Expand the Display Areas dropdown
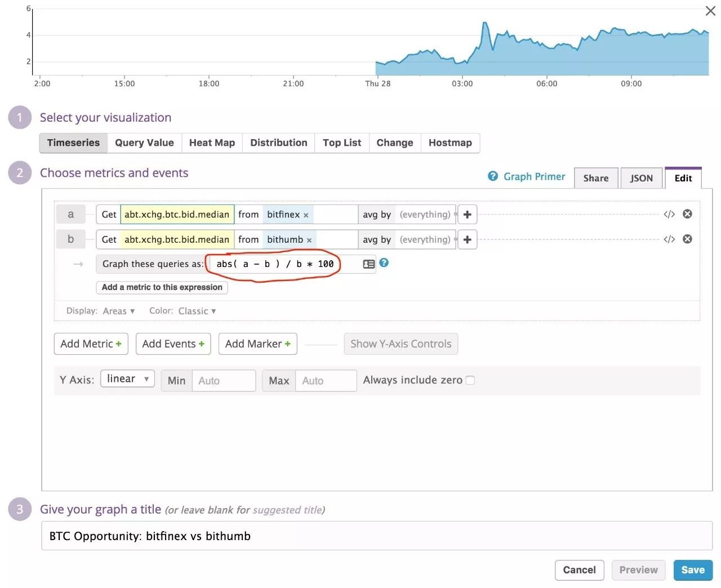 118,311
